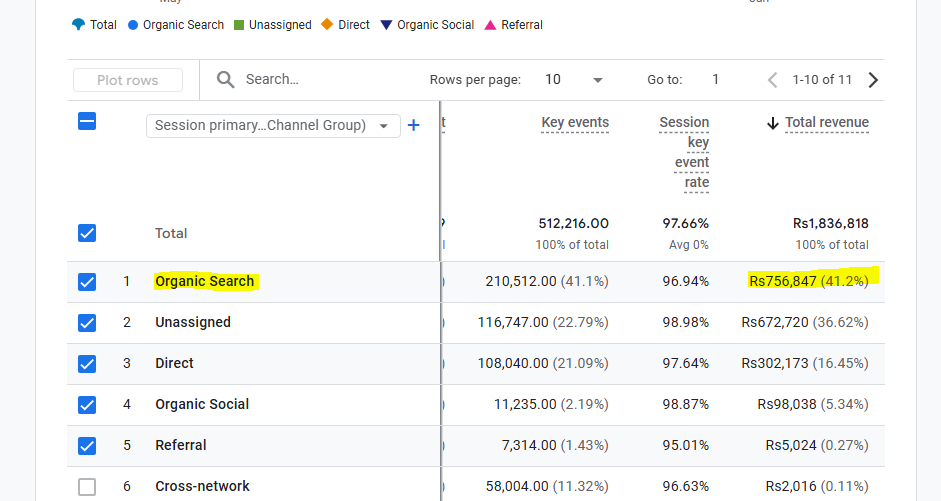941x501 pixels.
Task: Toggle the select-all header checkbox
Action: (87, 122)
